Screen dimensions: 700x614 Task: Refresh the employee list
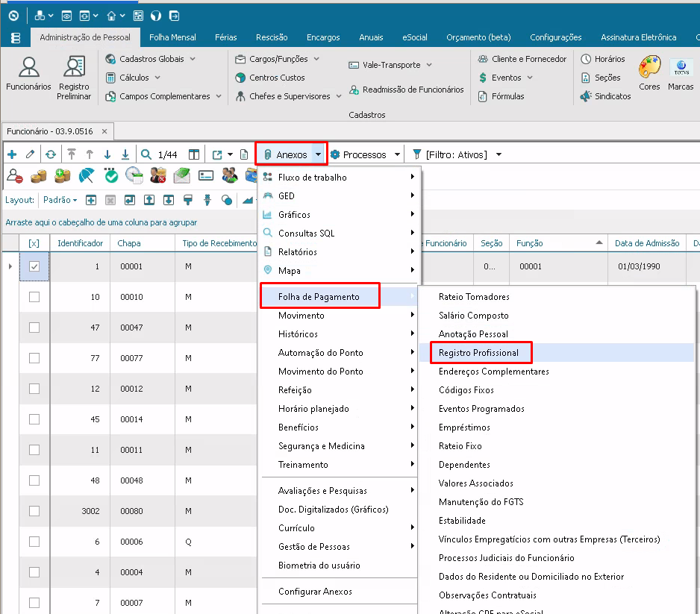pyautogui.click(x=51, y=154)
